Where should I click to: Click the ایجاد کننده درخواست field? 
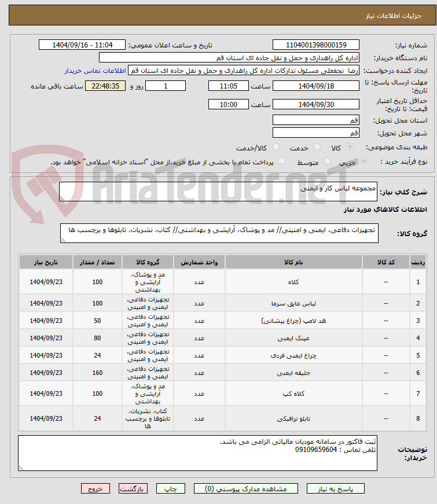(244, 71)
